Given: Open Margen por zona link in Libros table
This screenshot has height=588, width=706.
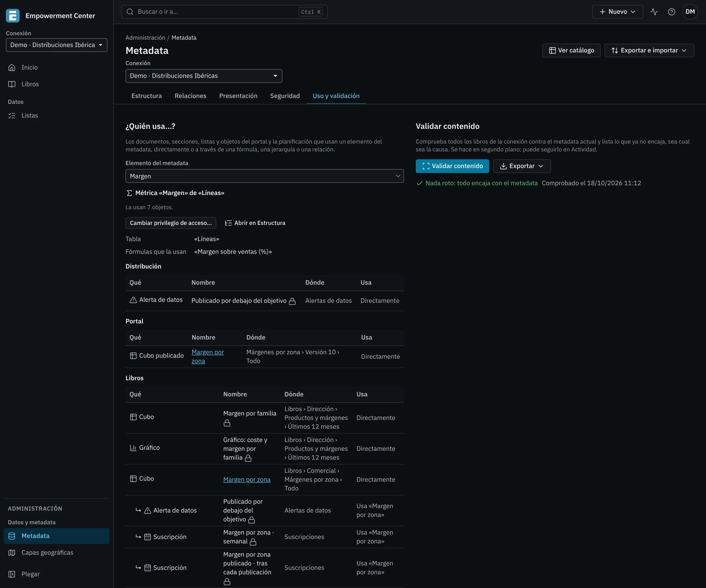Looking at the screenshot, I should (247, 479).
